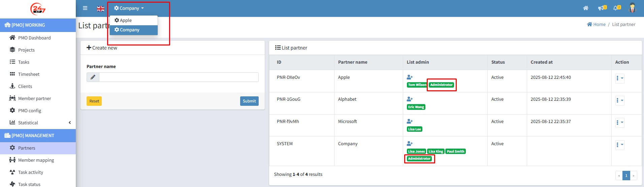Expand the Statistical menu chevron
This screenshot has width=644, height=187.
(x=70, y=123)
